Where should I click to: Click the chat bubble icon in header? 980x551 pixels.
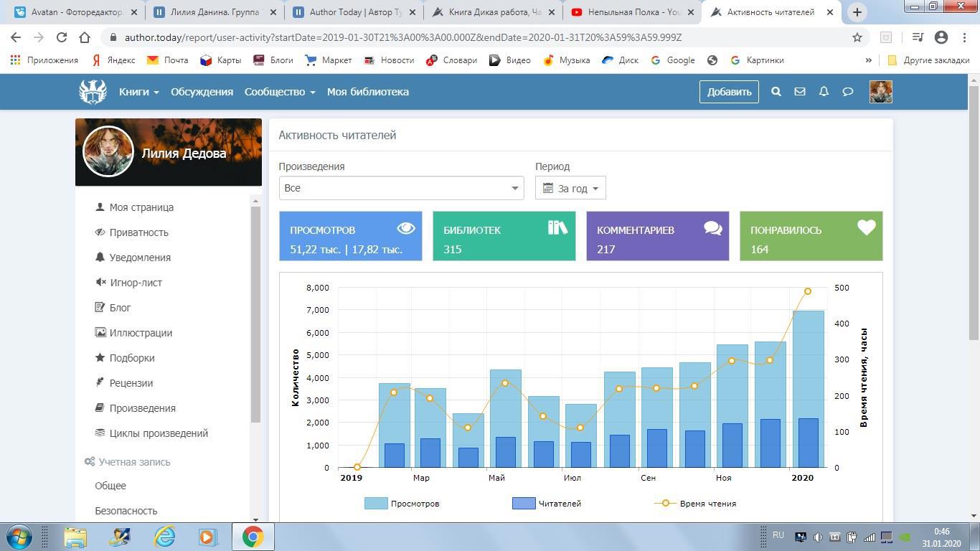click(x=847, y=92)
